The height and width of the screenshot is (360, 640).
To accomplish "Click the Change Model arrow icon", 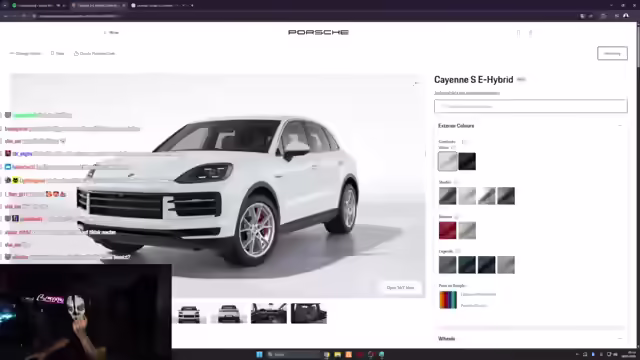I will (12, 53).
